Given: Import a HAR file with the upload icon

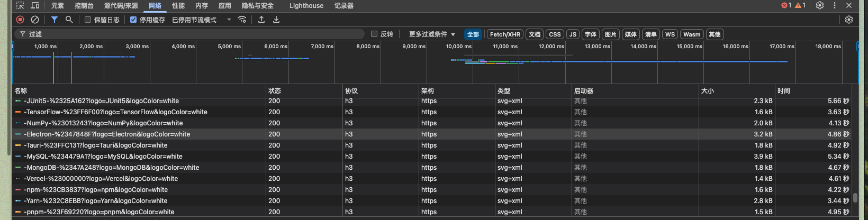Looking at the screenshot, I should coord(261,20).
